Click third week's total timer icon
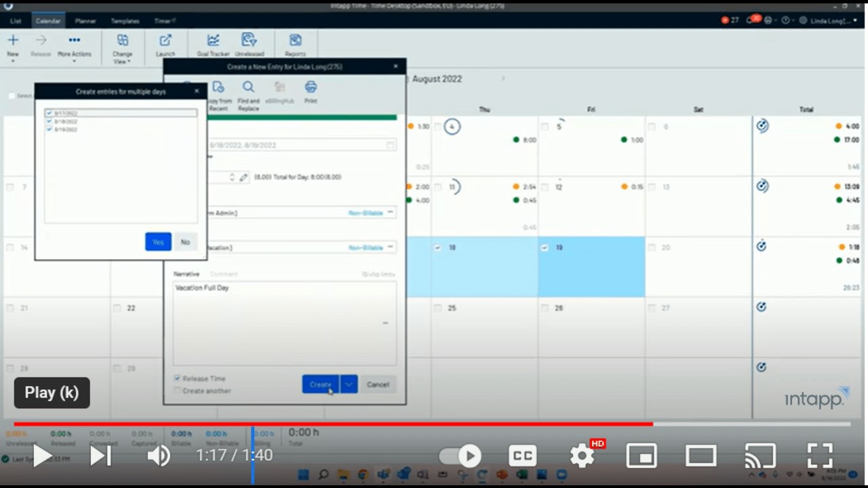The height and width of the screenshot is (488, 868). tap(762, 246)
